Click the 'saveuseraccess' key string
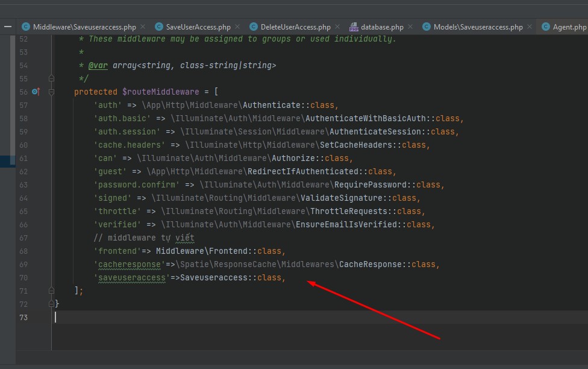The height and width of the screenshot is (369, 588). click(x=131, y=278)
